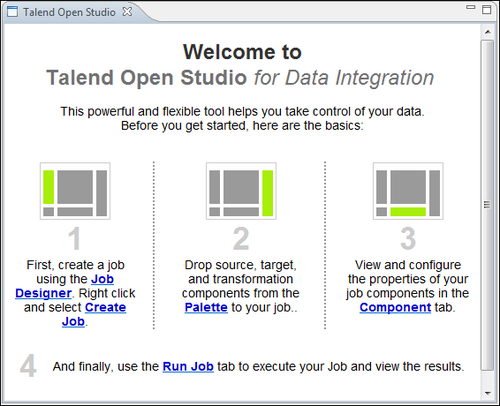Minimize the welcome view panel

coord(470,7)
